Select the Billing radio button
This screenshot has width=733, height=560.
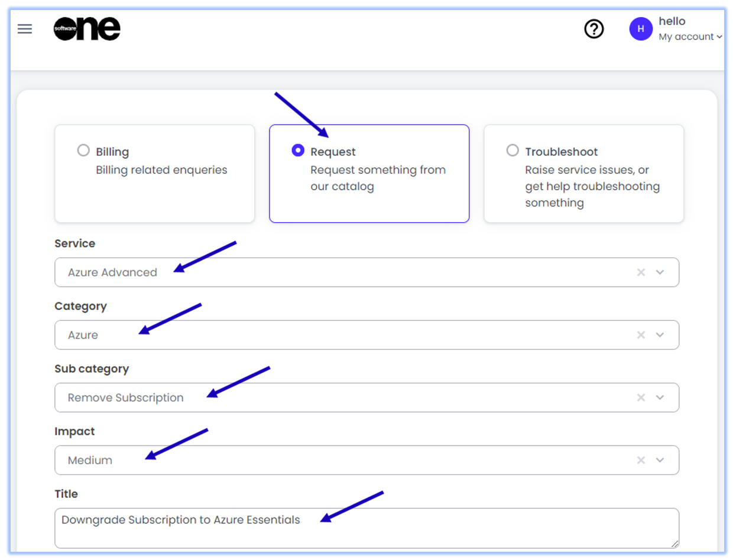click(x=83, y=151)
